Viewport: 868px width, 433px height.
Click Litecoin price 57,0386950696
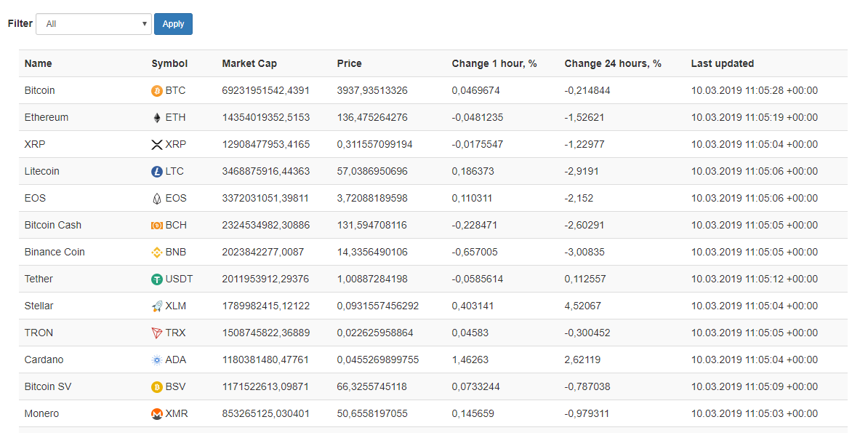point(372,171)
